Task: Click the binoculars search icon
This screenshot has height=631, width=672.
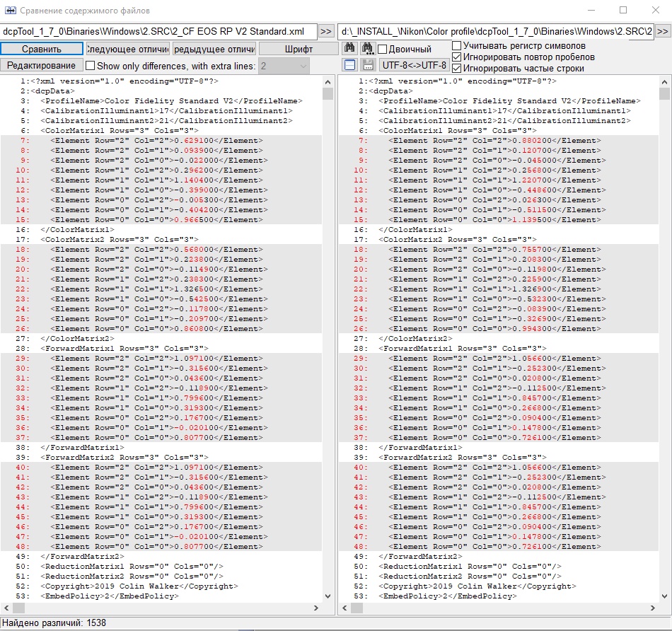Action: pos(349,49)
